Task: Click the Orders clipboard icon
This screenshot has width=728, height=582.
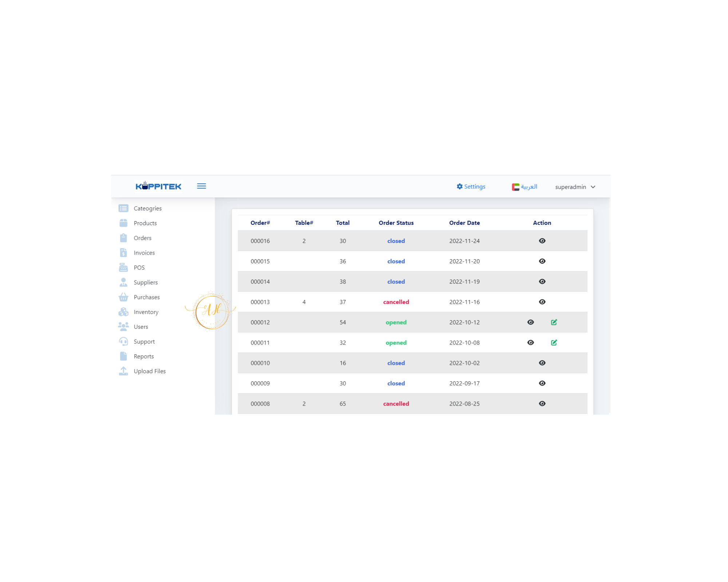Action: point(123,238)
